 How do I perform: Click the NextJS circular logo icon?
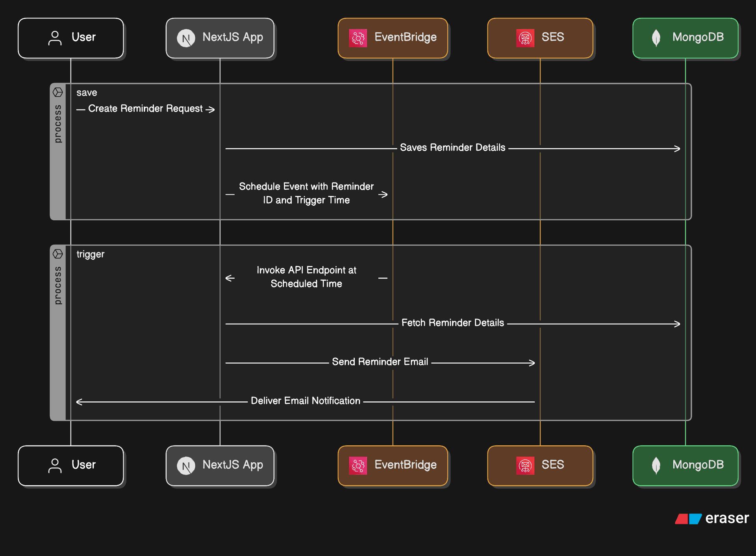pos(187,38)
